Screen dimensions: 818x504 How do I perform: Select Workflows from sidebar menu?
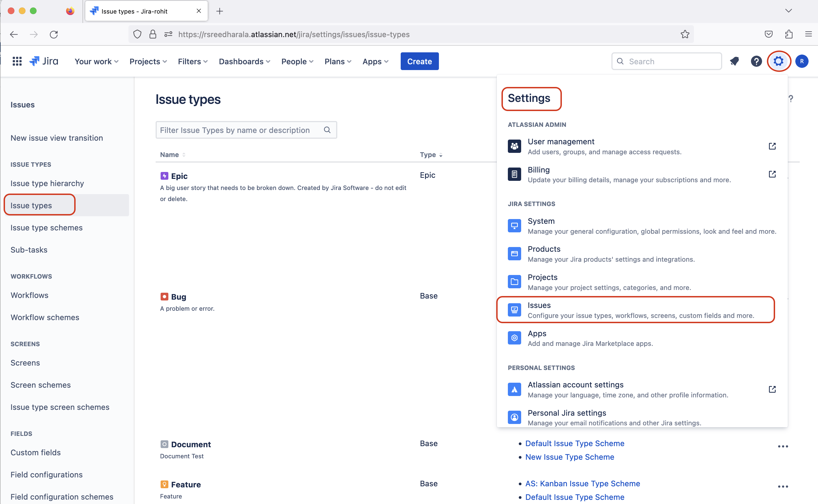(x=30, y=295)
